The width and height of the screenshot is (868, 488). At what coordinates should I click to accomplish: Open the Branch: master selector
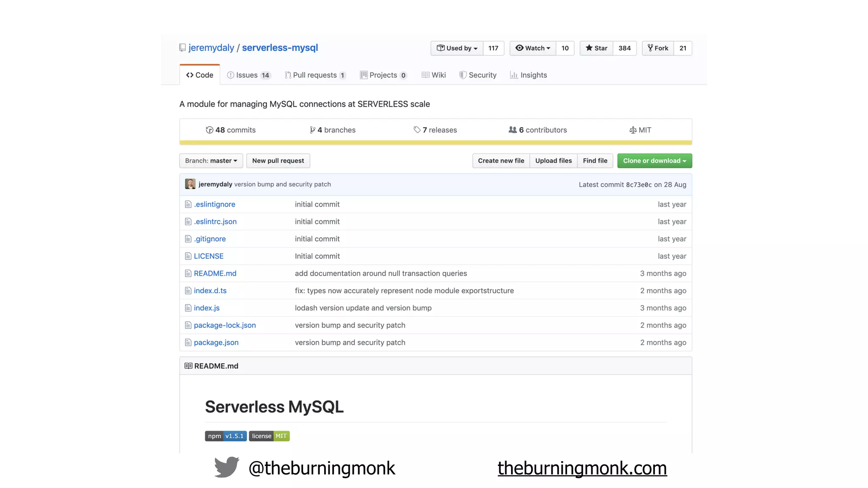(211, 161)
